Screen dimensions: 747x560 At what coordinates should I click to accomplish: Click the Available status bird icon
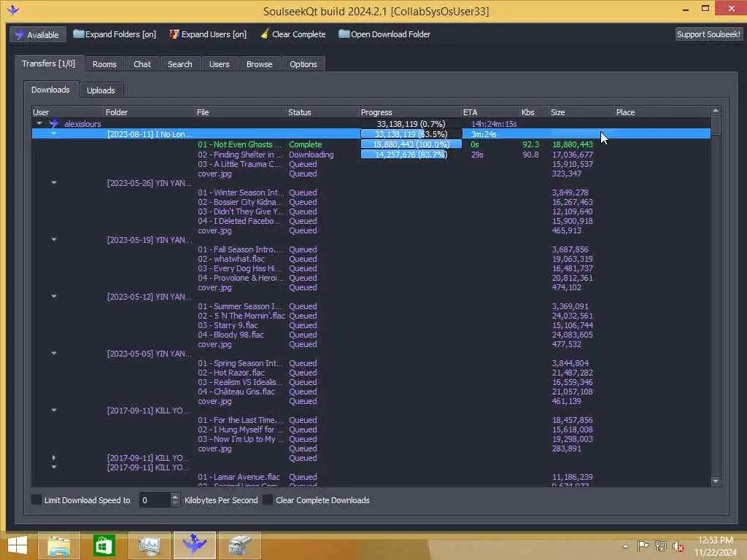click(19, 35)
